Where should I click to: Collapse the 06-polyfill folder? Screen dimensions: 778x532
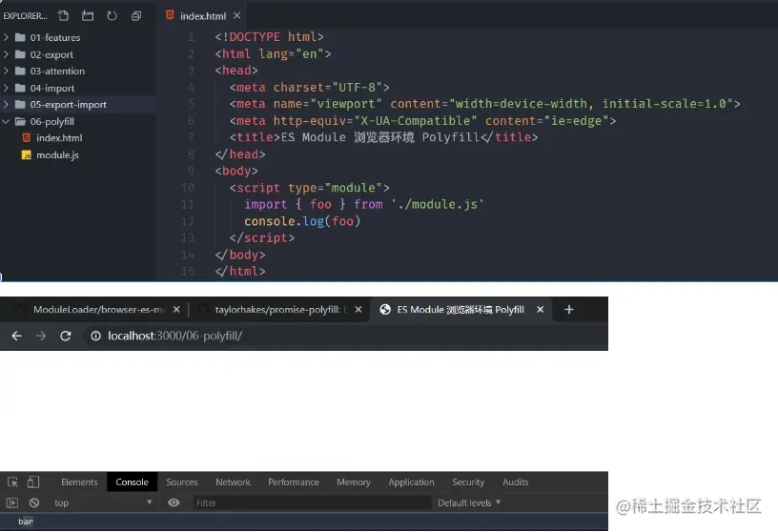pyautogui.click(x=6, y=121)
